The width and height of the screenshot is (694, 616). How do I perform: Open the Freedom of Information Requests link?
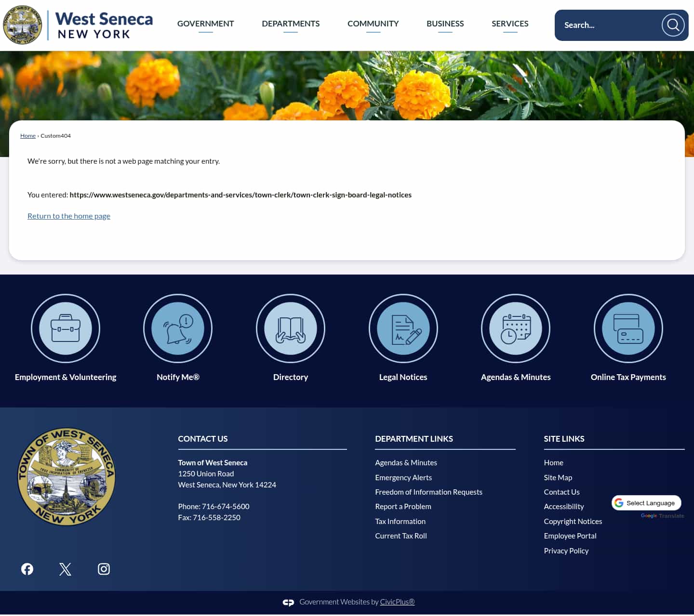click(x=428, y=492)
